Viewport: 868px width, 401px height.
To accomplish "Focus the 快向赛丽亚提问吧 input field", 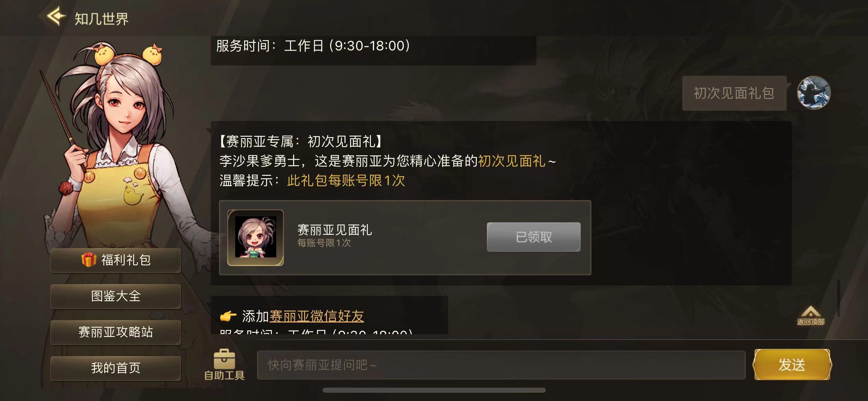I will 501,365.
